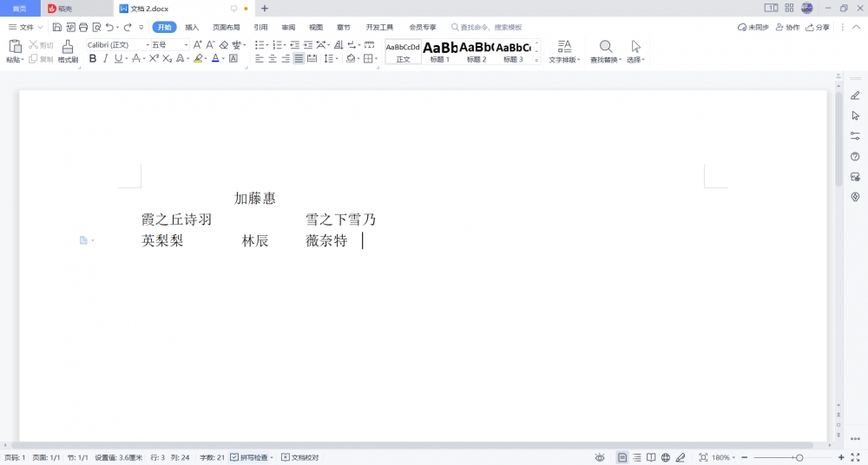Open Print Preview from quick toolbar
The width and height of the screenshot is (868, 465).
click(x=96, y=27)
